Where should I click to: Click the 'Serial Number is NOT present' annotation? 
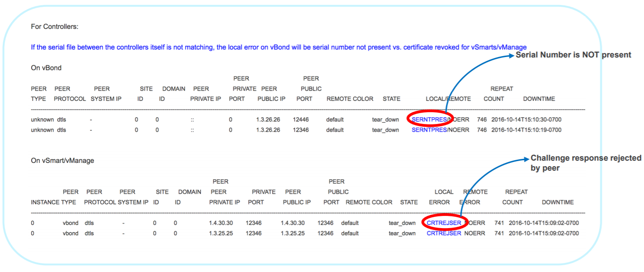point(573,55)
